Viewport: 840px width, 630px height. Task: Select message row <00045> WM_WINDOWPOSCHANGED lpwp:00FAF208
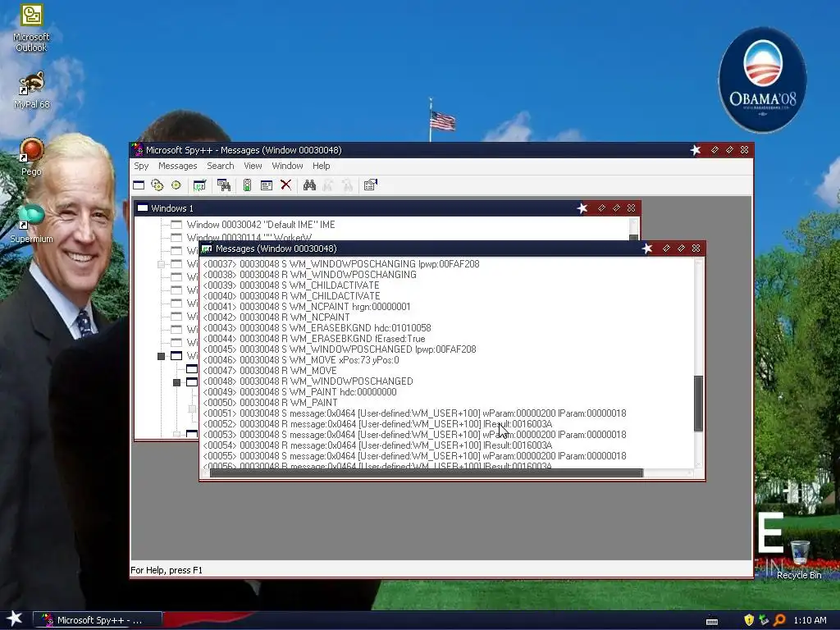(339, 349)
